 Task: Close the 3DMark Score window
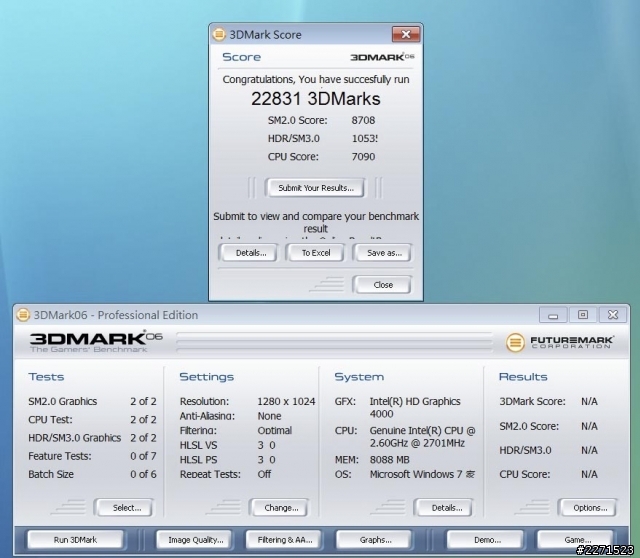(406, 35)
